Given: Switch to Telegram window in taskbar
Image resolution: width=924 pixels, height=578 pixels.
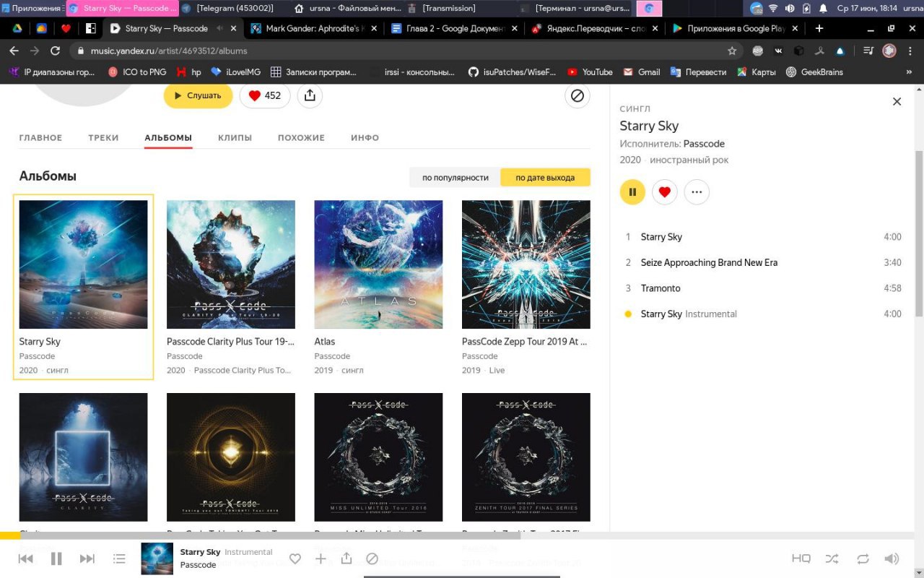Looking at the screenshot, I should tap(235, 8).
